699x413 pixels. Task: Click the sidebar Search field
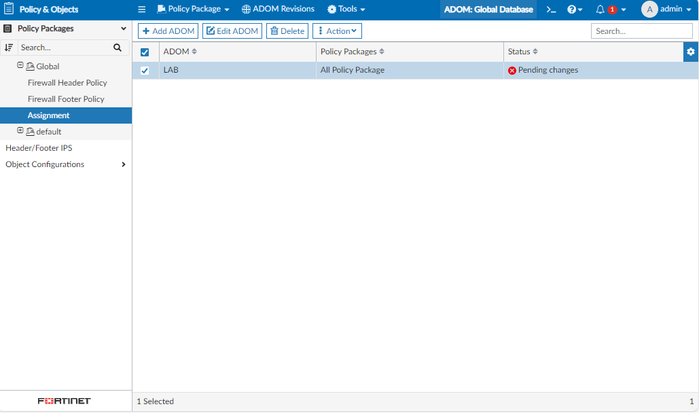65,47
